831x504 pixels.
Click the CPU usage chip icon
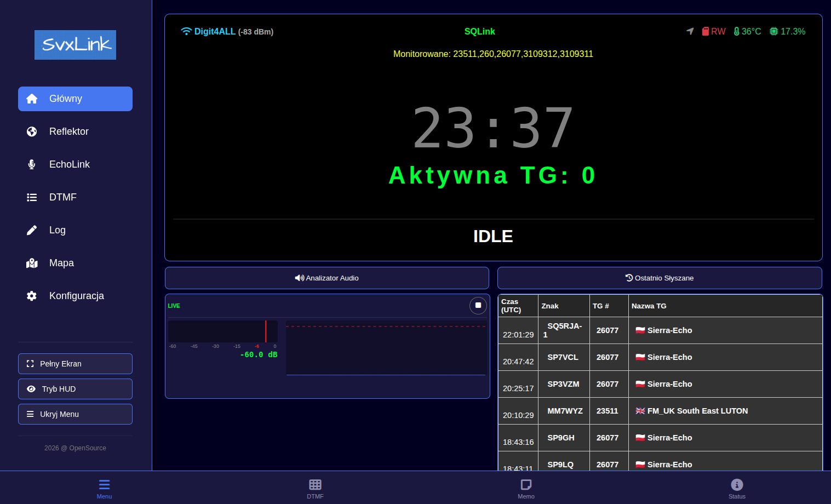click(x=773, y=32)
